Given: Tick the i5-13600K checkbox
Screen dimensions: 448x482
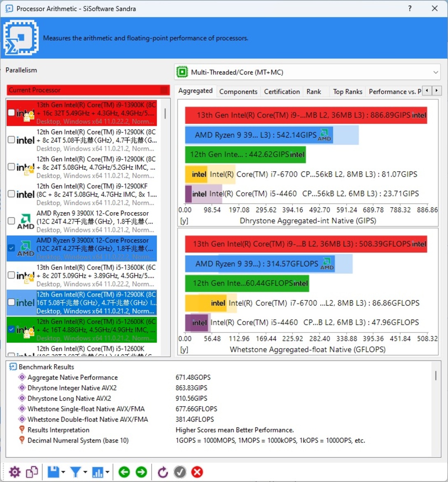Looking at the screenshot, I should [12, 275].
